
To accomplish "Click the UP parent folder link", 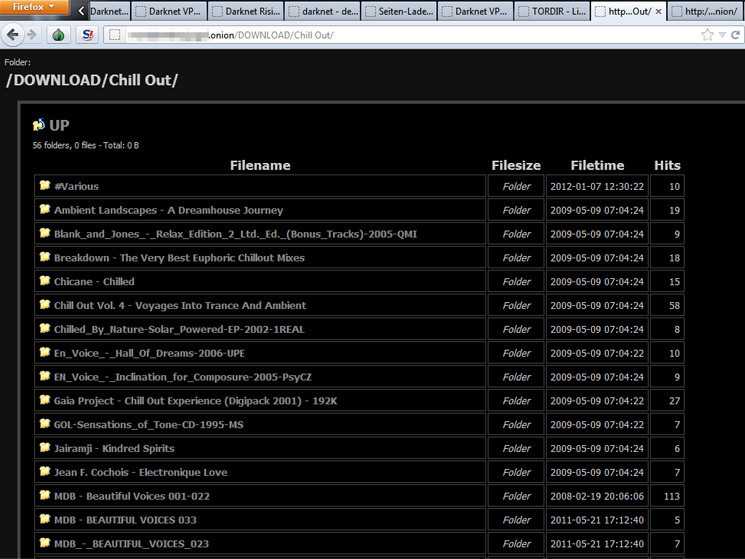I will point(59,125).
